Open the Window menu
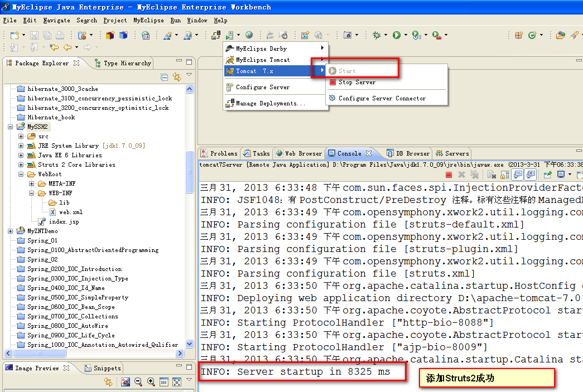Image resolution: width=583 pixels, height=392 pixels. pos(197,21)
